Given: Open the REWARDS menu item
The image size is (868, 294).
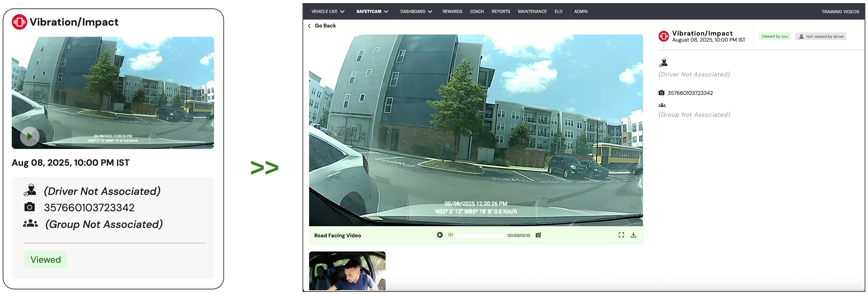Looking at the screenshot, I should click(452, 11).
